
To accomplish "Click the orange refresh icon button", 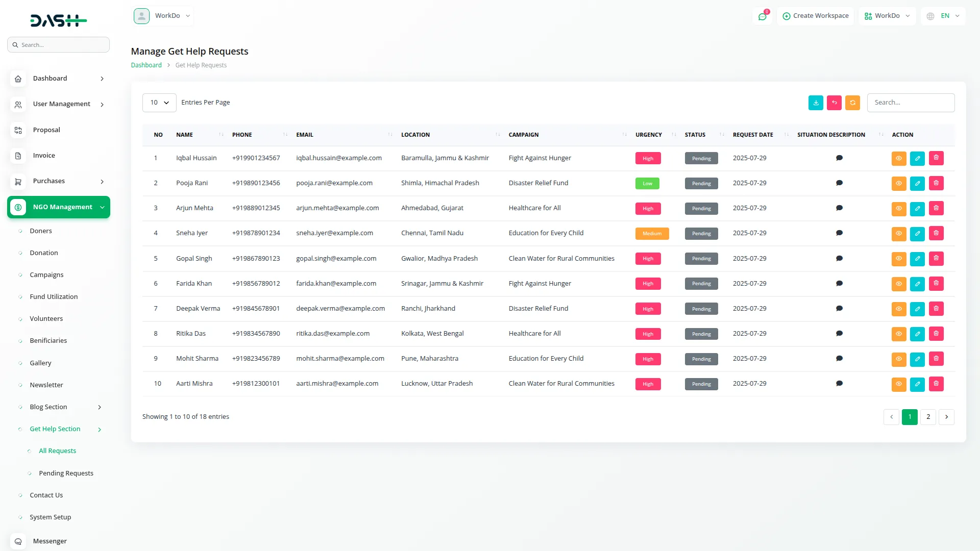I will coord(852,103).
